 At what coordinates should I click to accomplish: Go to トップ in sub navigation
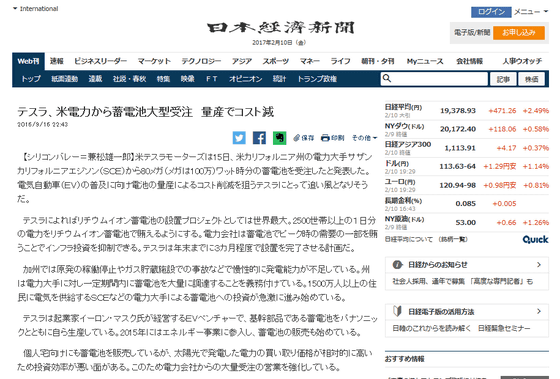click(31, 79)
